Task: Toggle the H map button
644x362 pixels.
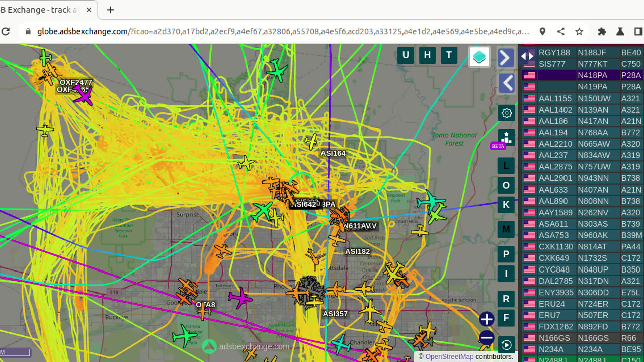Action: point(427,55)
